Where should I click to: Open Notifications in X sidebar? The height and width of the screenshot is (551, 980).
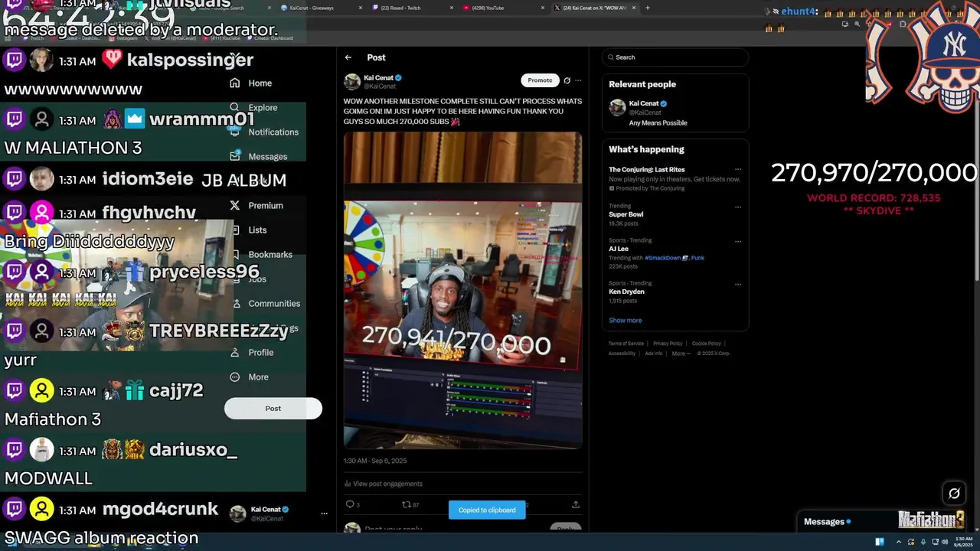[x=264, y=132]
